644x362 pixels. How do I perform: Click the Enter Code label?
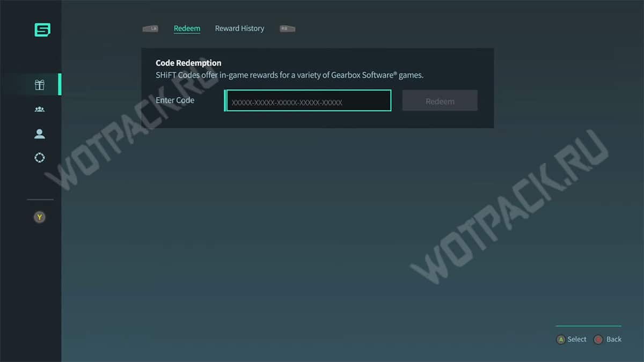point(175,100)
